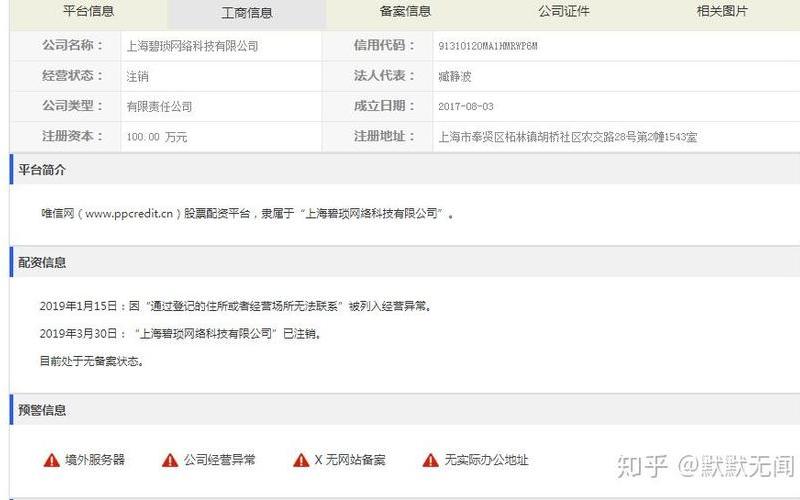
Task: Click the 2019年3月30日 已注销 entry
Action: point(180,334)
